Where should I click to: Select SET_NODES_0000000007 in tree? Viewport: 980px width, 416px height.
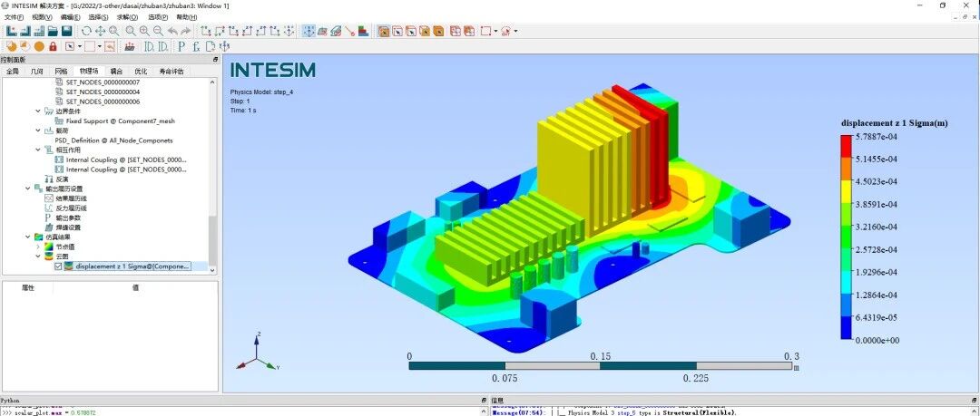click(103, 82)
